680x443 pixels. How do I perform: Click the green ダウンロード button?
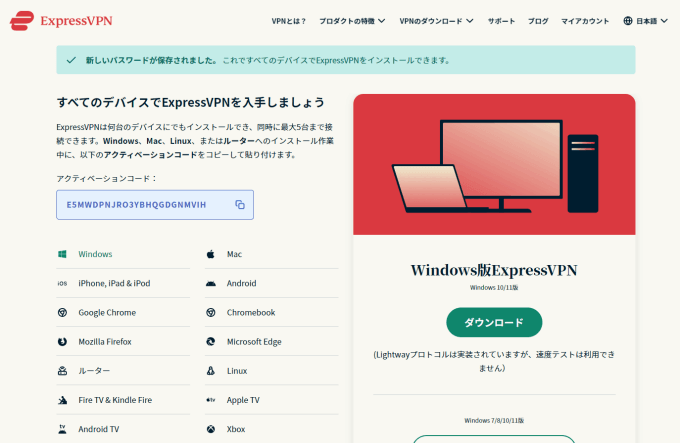[494, 322]
